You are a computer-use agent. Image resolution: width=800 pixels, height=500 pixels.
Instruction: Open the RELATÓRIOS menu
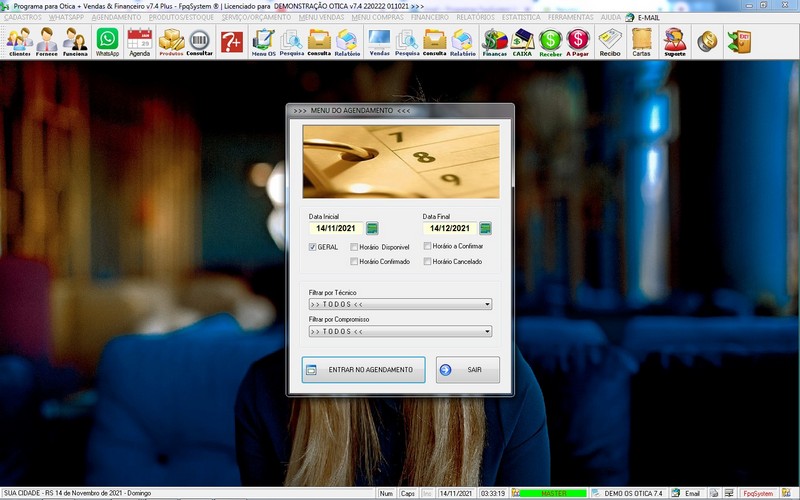click(476, 17)
